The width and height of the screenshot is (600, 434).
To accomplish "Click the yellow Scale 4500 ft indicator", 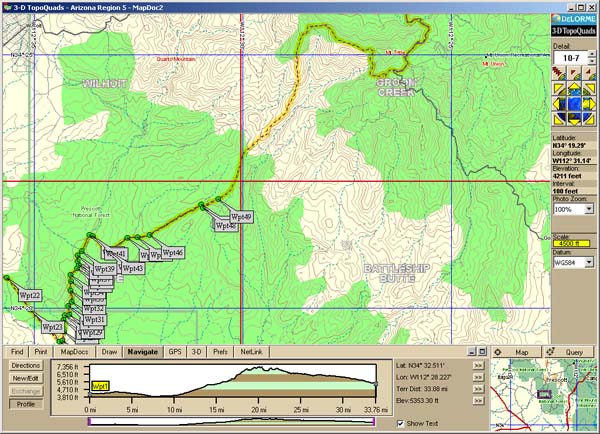I will point(571,243).
